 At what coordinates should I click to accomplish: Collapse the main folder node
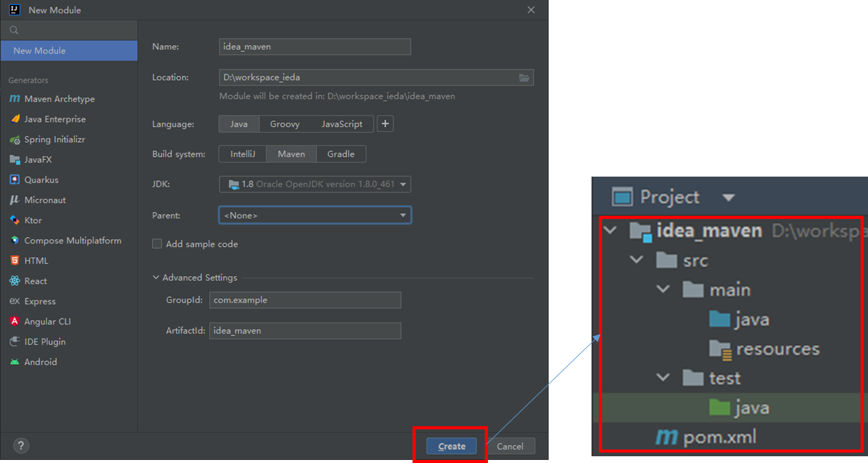click(x=663, y=289)
